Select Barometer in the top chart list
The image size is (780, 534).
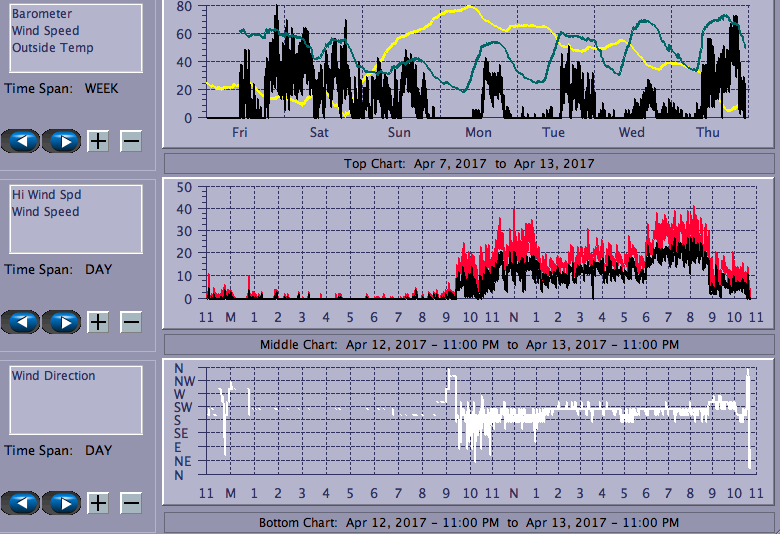(x=41, y=14)
